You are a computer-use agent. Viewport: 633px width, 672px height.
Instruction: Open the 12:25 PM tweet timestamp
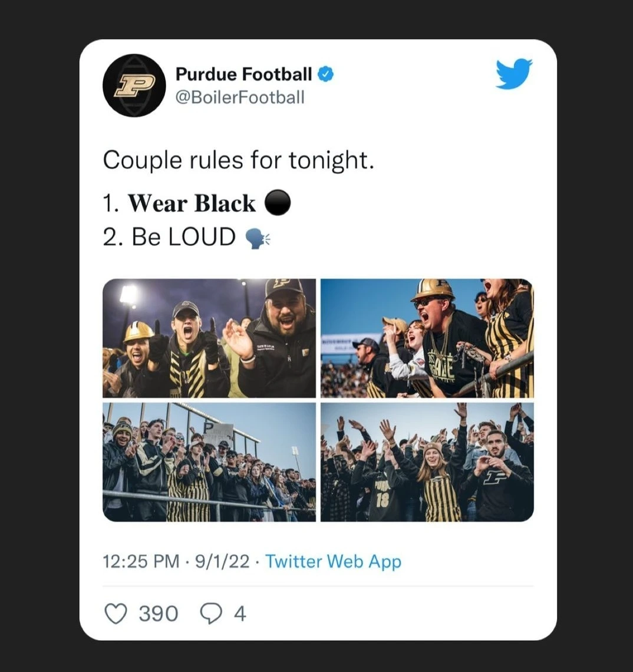click(141, 561)
